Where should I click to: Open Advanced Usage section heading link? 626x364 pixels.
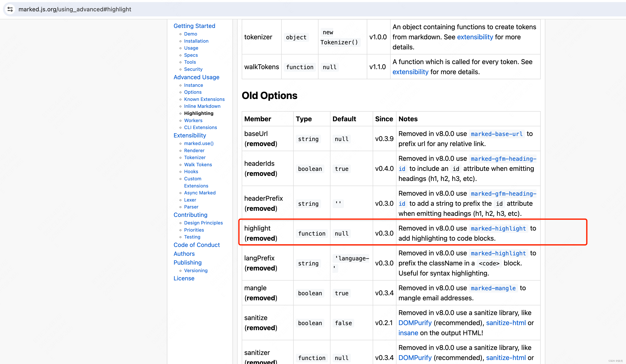pos(196,77)
